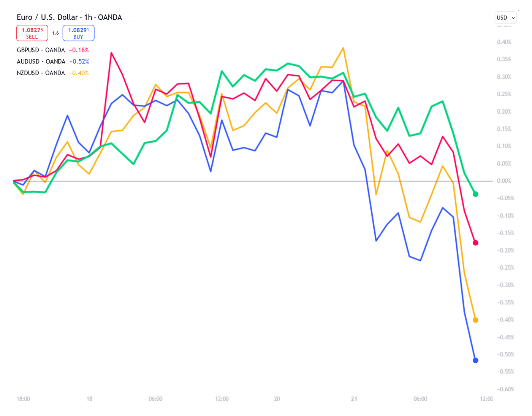Click the −0.40% NZDUSD change value
532x416 pixels.
pyautogui.click(x=79, y=73)
